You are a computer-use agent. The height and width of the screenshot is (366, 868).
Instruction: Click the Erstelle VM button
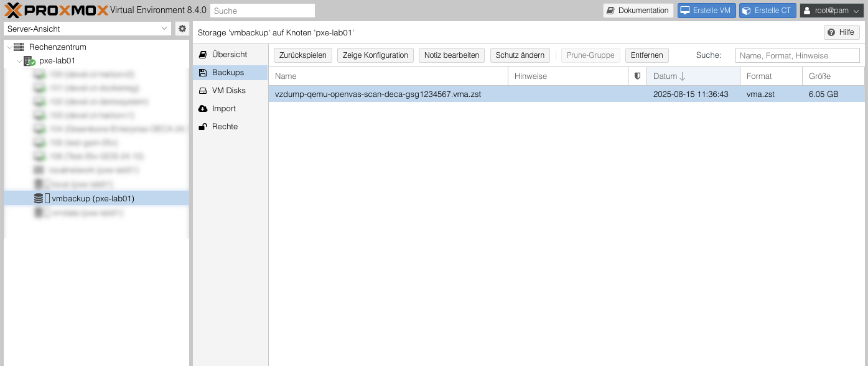pyautogui.click(x=706, y=11)
